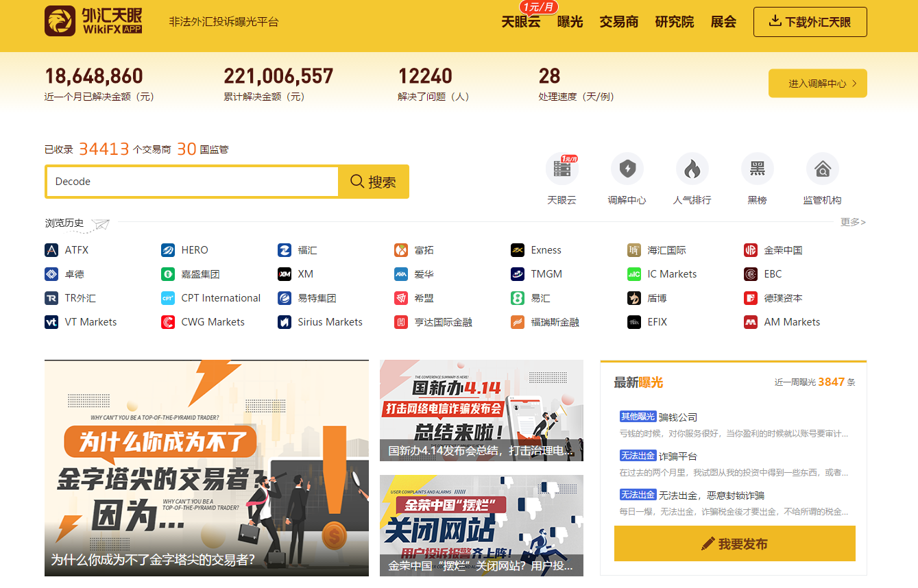Image resolution: width=918 pixels, height=588 pixels.
Task: Open the 展会 navigation item
Action: point(723,22)
